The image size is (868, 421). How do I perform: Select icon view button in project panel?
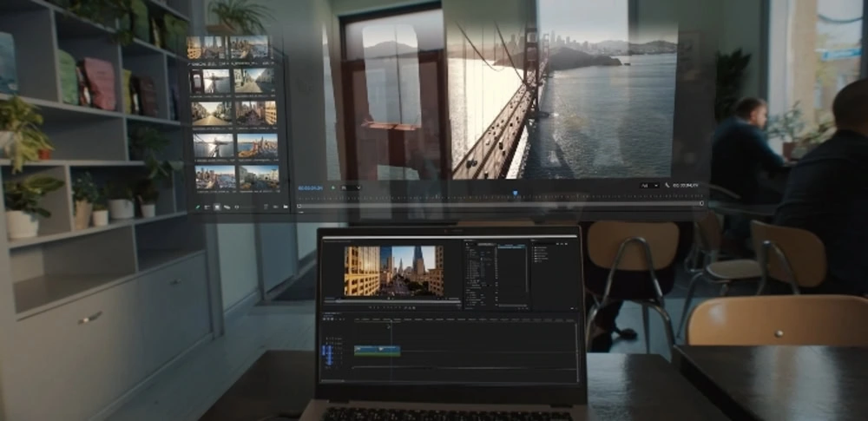[216, 207]
